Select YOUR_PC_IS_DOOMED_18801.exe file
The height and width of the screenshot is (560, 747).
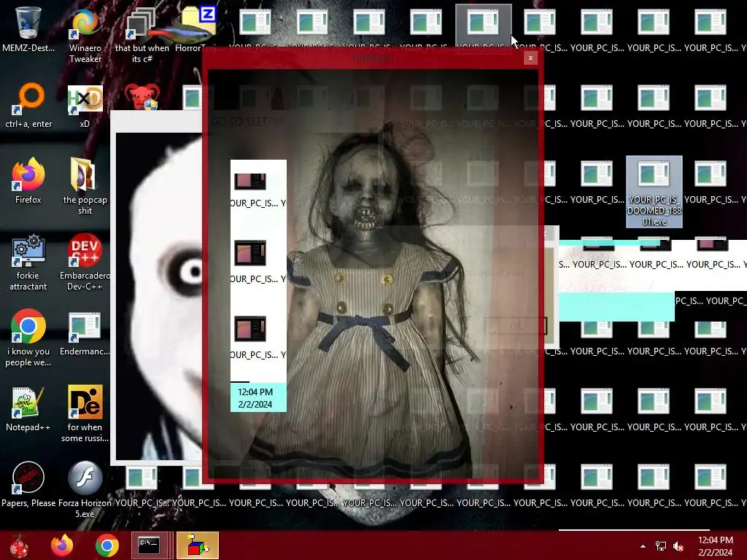point(654,192)
